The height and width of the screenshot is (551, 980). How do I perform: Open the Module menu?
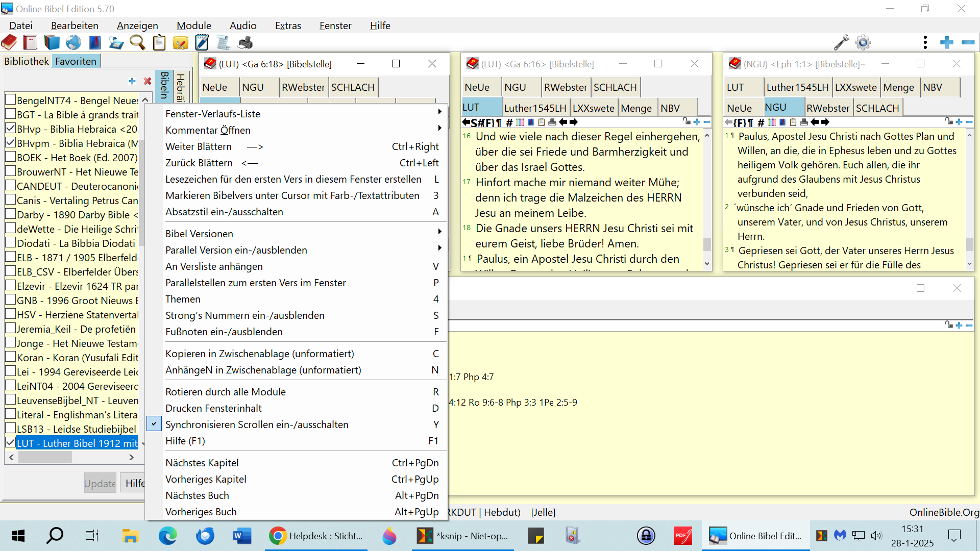tap(193, 26)
